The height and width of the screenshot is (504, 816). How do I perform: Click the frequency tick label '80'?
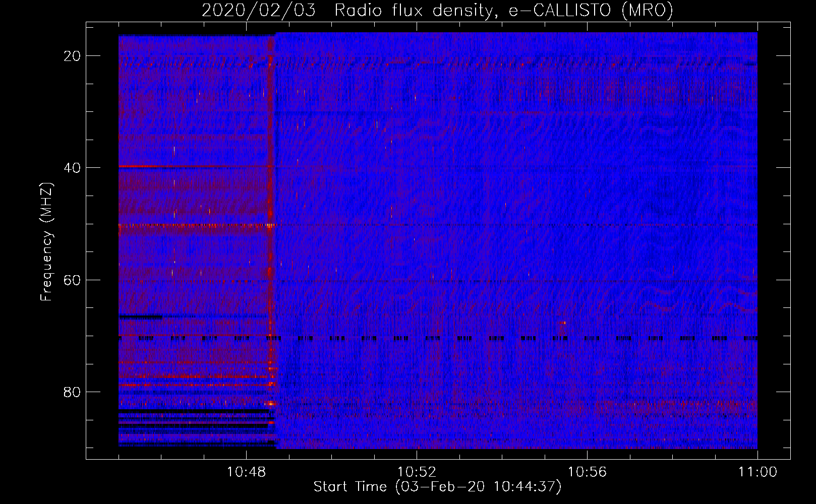point(73,392)
